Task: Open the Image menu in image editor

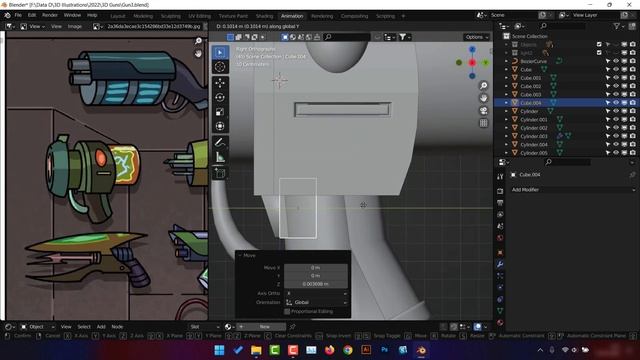Action: (75, 27)
